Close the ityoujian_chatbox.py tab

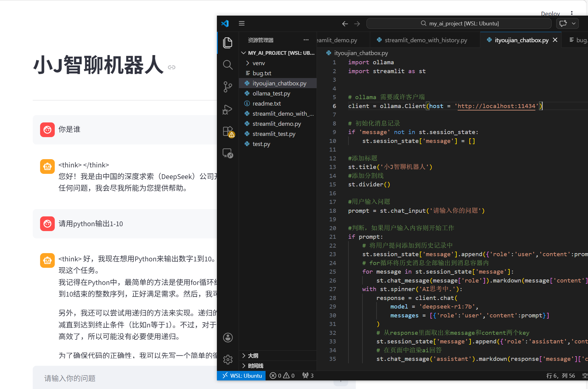click(x=555, y=40)
